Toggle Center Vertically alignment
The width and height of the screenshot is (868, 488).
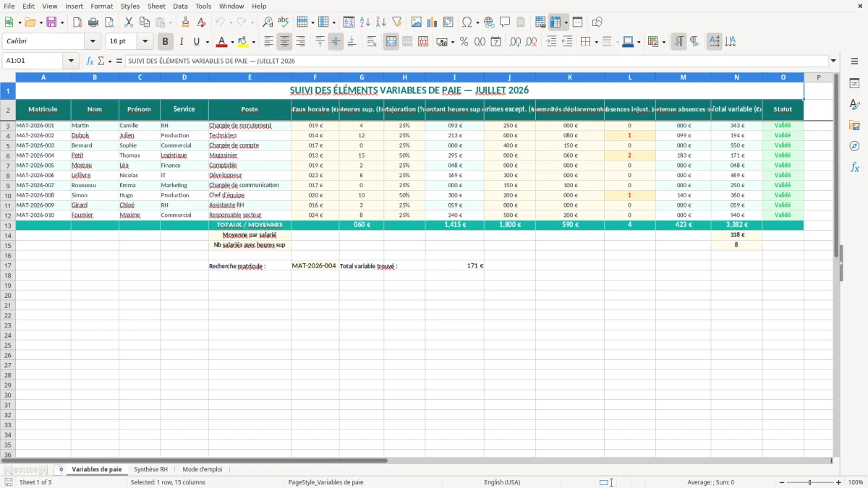(x=336, y=42)
